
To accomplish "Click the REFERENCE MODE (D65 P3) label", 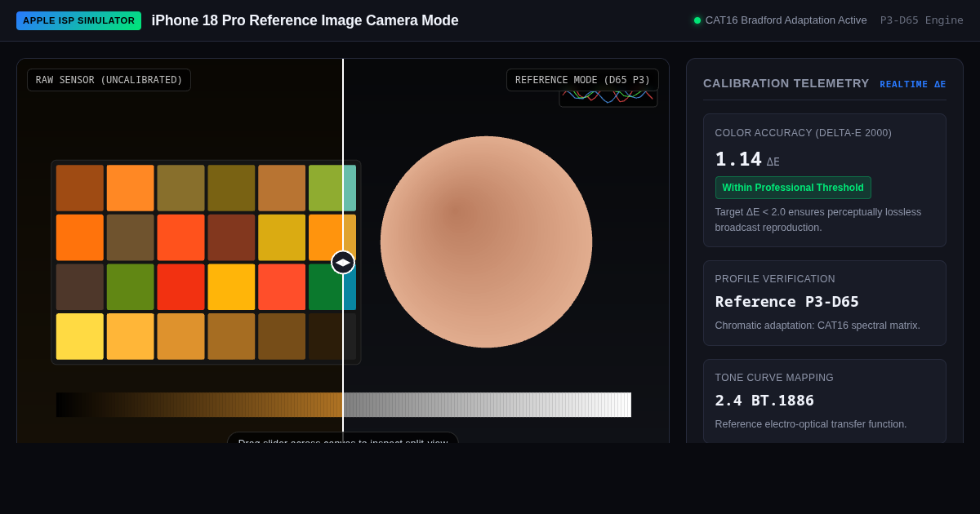I will pos(582,80).
